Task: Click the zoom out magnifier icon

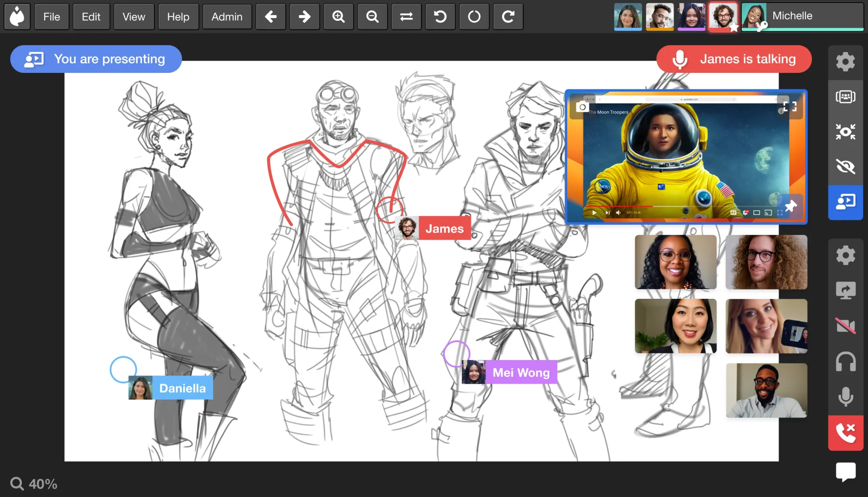Action: tap(372, 17)
